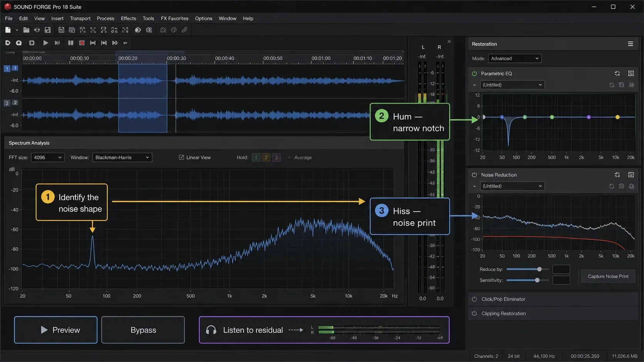Screen dimensions: 644x362
Task: Click Capture Noise Print
Action: [x=608, y=276]
